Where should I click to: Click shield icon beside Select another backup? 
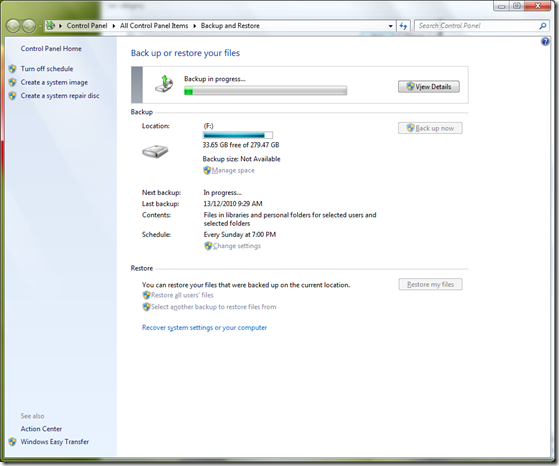click(x=146, y=307)
